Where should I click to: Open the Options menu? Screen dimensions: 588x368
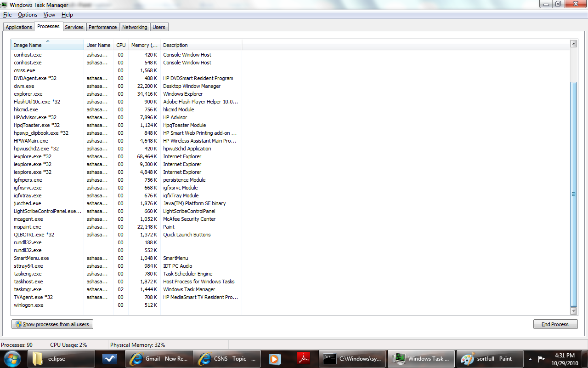(x=28, y=15)
